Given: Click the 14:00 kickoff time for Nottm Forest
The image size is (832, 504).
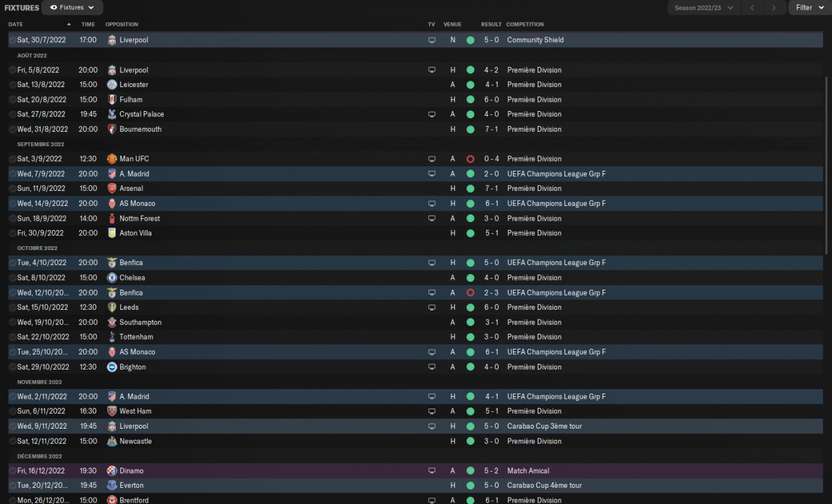Looking at the screenshot, I should (88, 218).
